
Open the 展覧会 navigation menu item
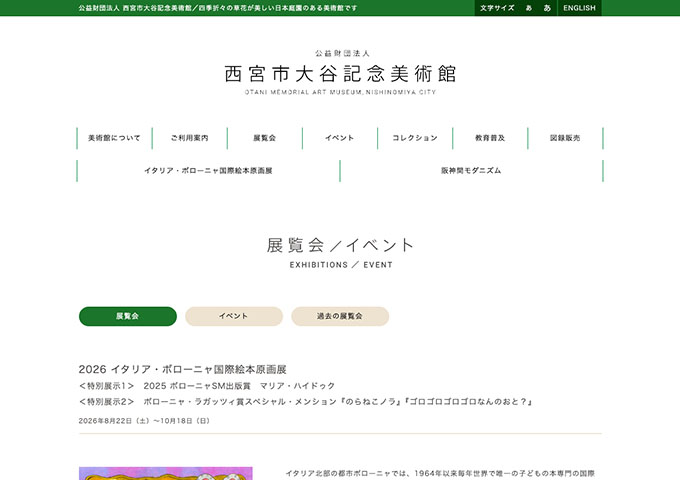click(x=265, y=138)
